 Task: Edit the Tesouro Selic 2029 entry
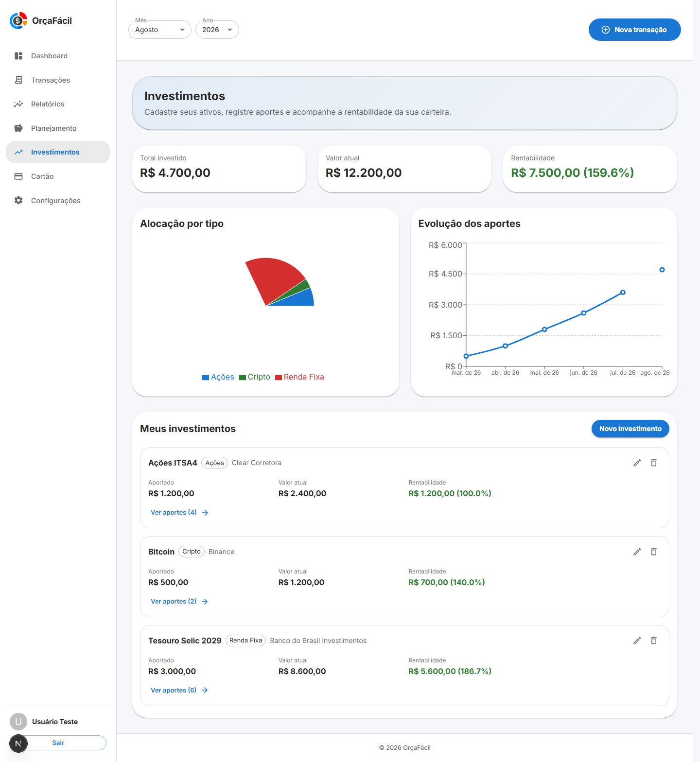pos(637,641)
